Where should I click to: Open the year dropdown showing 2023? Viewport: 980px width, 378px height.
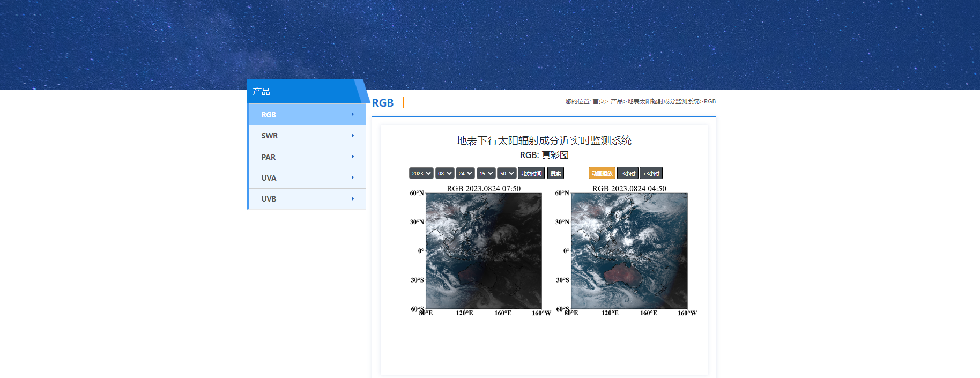[x=421, y=173]
